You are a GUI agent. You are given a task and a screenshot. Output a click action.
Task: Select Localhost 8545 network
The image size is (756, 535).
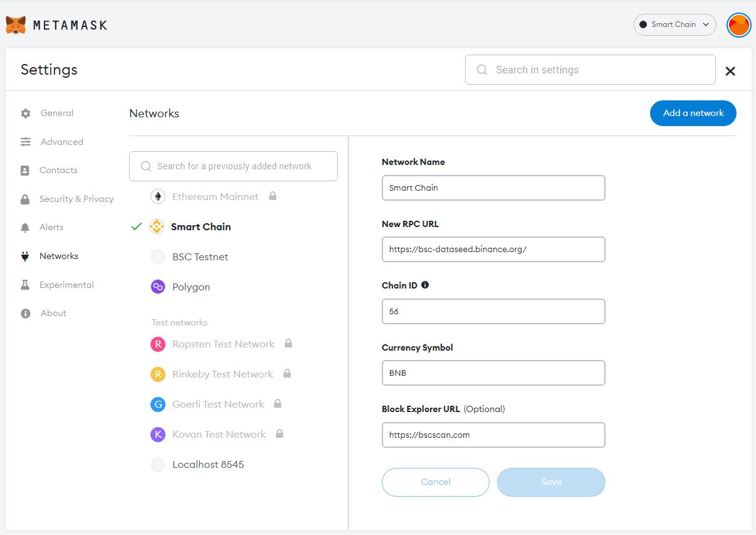tap(208, 464)
